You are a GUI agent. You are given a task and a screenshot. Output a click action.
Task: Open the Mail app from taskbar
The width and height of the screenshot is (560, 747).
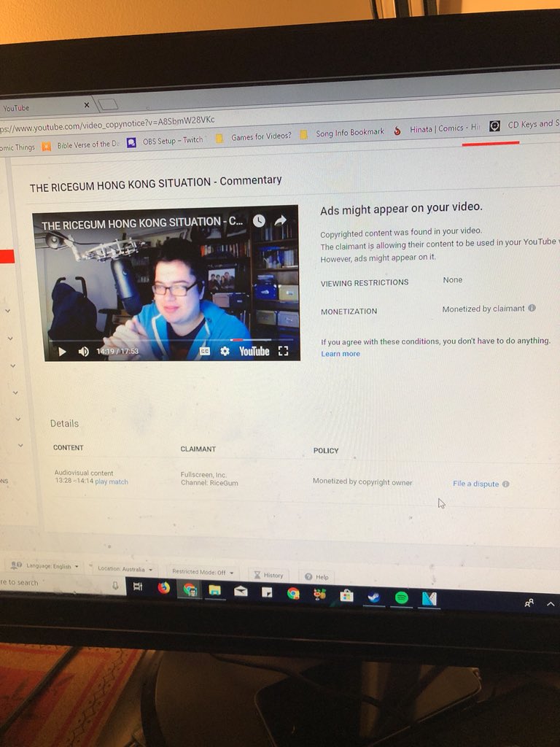tap(241, 592)
